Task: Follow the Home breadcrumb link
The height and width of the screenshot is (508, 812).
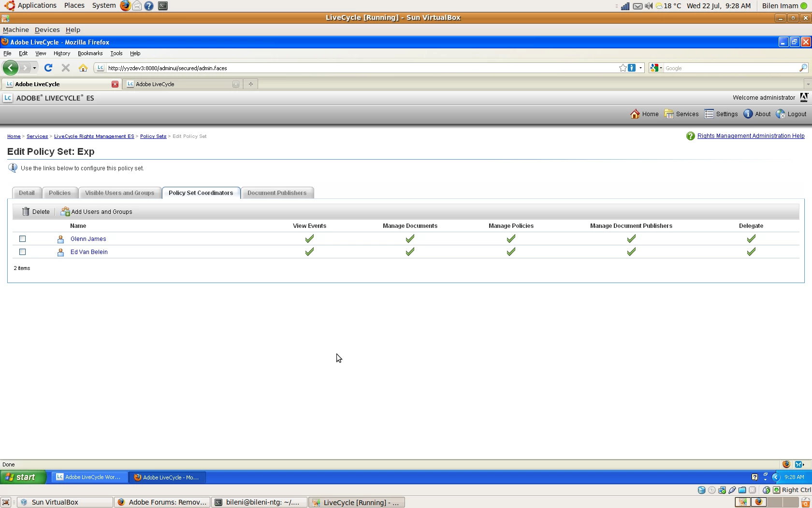Action: 14,136
